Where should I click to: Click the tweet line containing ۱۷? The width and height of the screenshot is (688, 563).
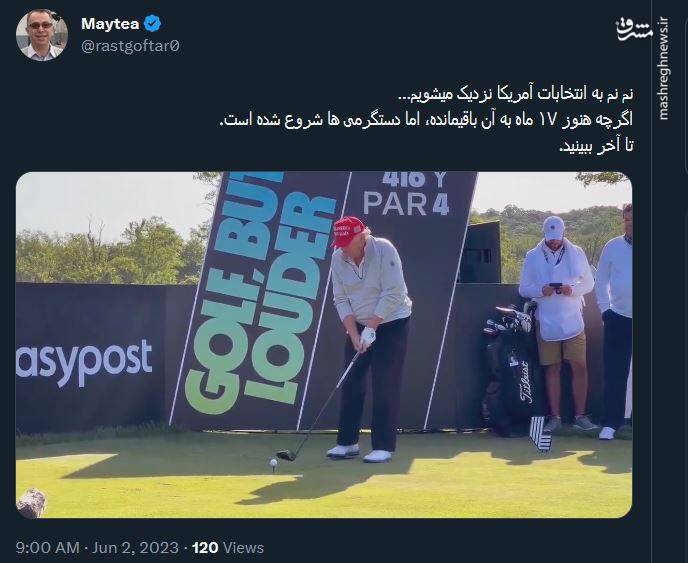point(426,120)
